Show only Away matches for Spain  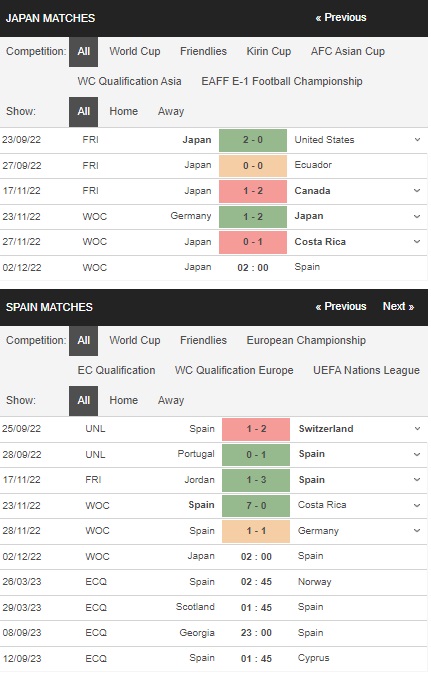click(171, 400)
